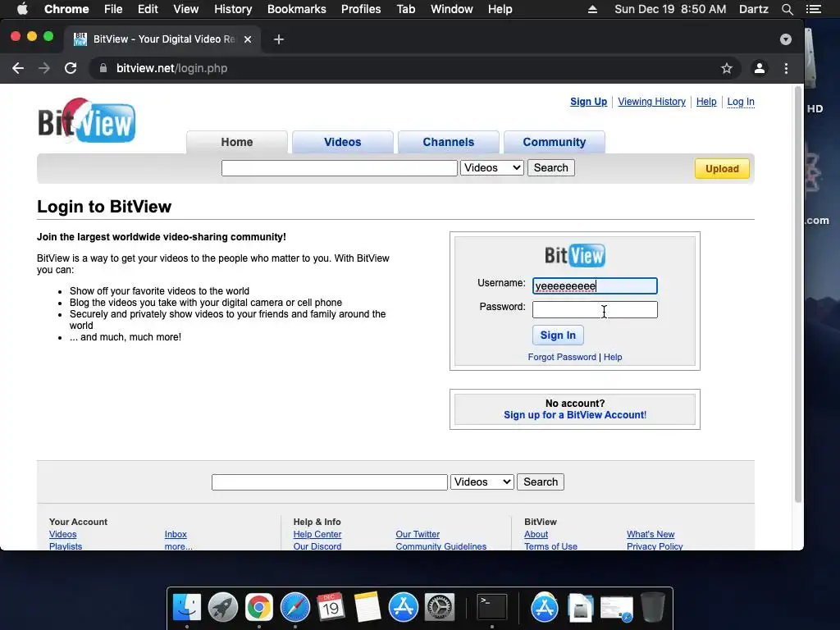Switch to the Community tab
840x630 pixels.
click(554, 142)
